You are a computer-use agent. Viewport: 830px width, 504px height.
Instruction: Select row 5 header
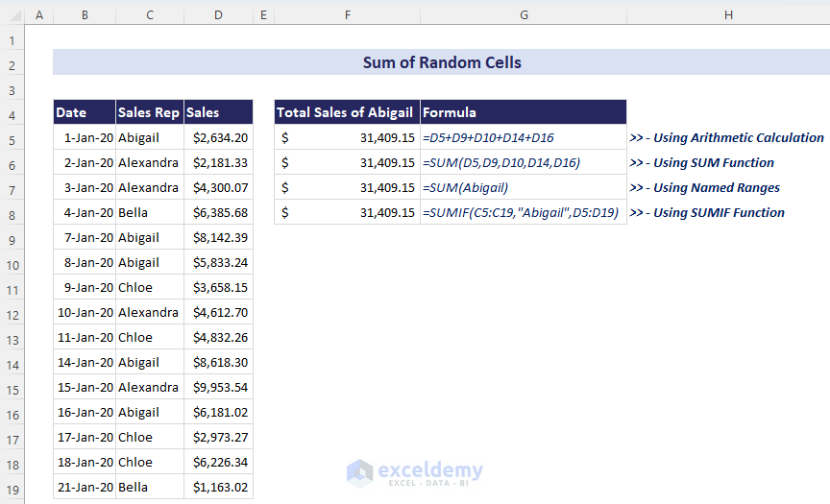click(12, 138)
